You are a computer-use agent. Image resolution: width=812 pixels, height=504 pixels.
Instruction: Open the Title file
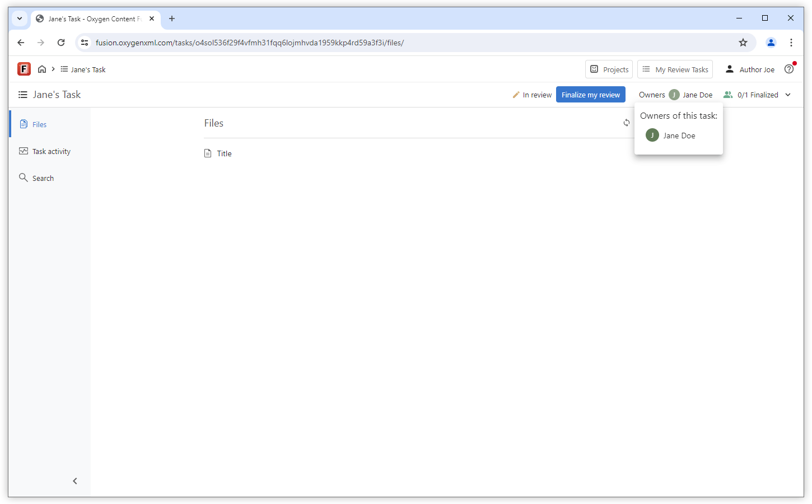(x=225, y=153)
